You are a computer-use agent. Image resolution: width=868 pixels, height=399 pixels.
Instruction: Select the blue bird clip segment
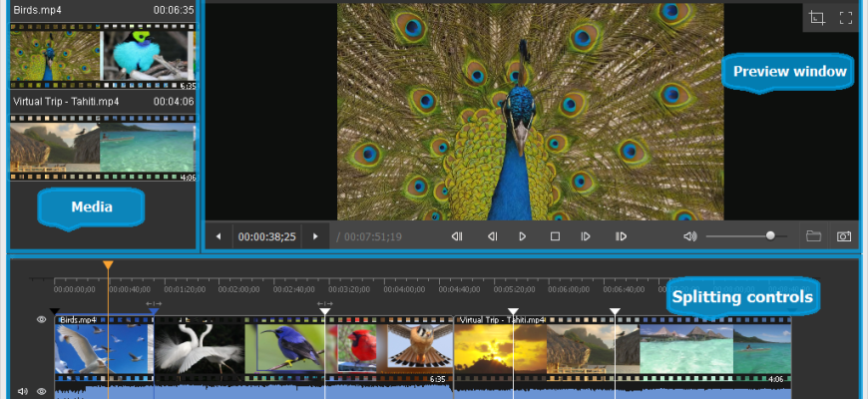(284, 349)
